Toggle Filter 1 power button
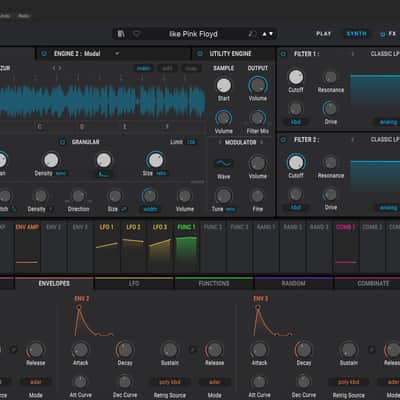Image resolution: width=400 pixels, height=400 pixels. click(x=283, y=54)
